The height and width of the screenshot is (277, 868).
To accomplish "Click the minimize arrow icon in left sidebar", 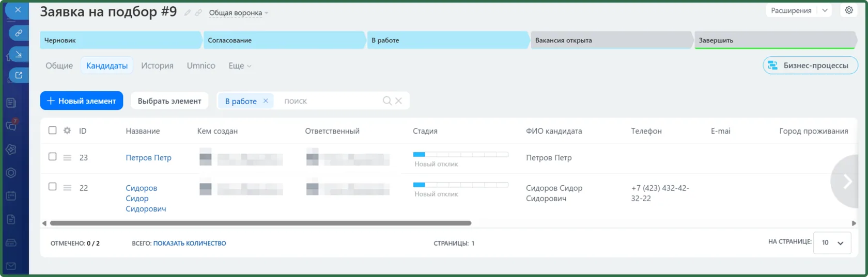I will 19,54.
